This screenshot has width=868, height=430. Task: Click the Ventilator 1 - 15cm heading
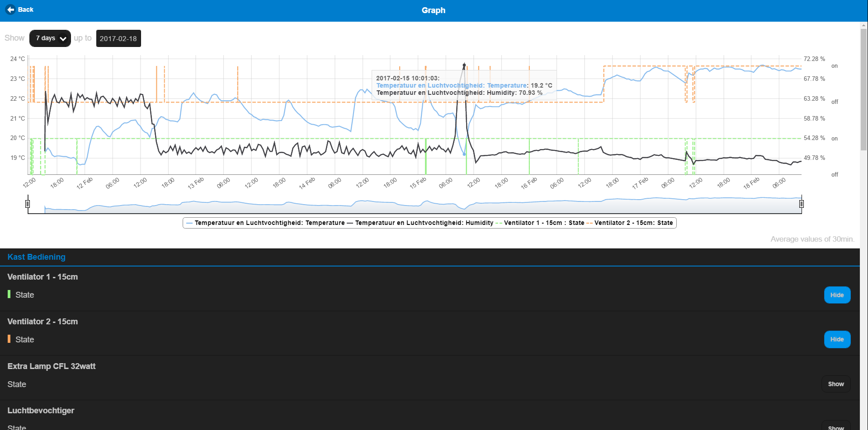(42, 277)
